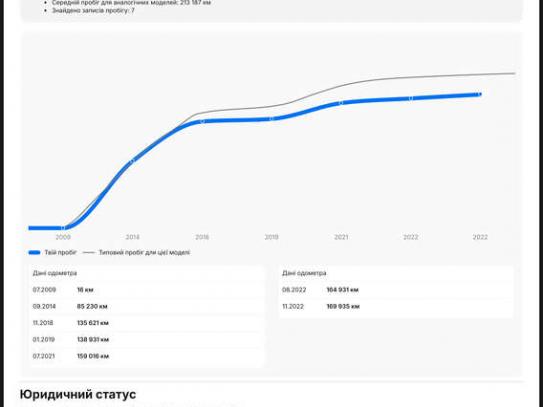Click the 2021 data point on the blue line

pos(341,103)
